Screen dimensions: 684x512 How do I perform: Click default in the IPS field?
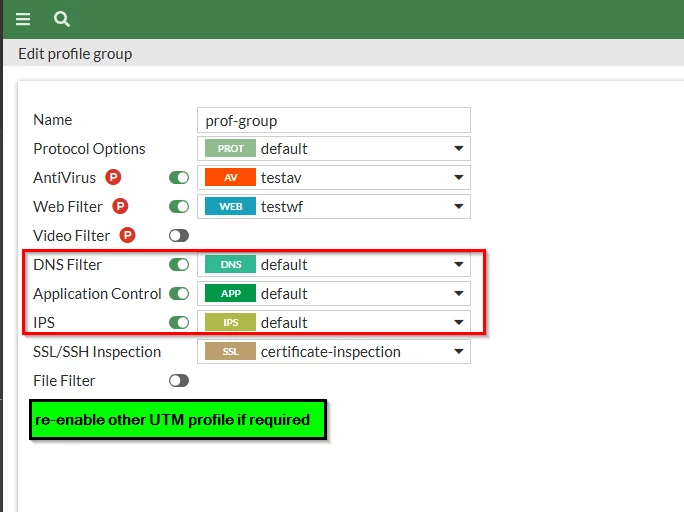tap(284, 323)
